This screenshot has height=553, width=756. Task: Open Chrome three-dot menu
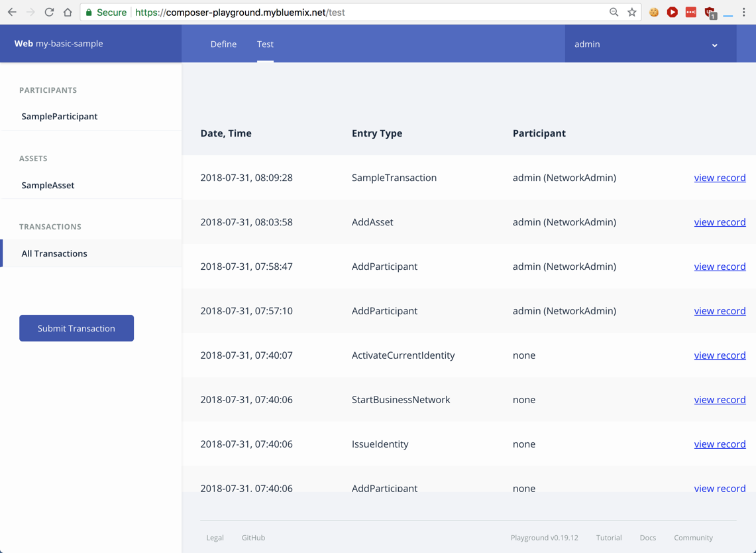(744, 12)
